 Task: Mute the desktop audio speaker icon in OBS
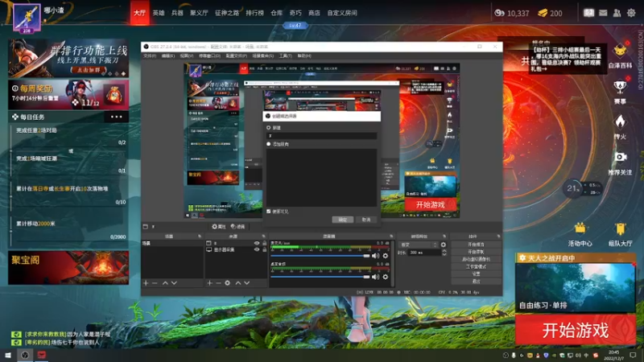pos(375,277)
